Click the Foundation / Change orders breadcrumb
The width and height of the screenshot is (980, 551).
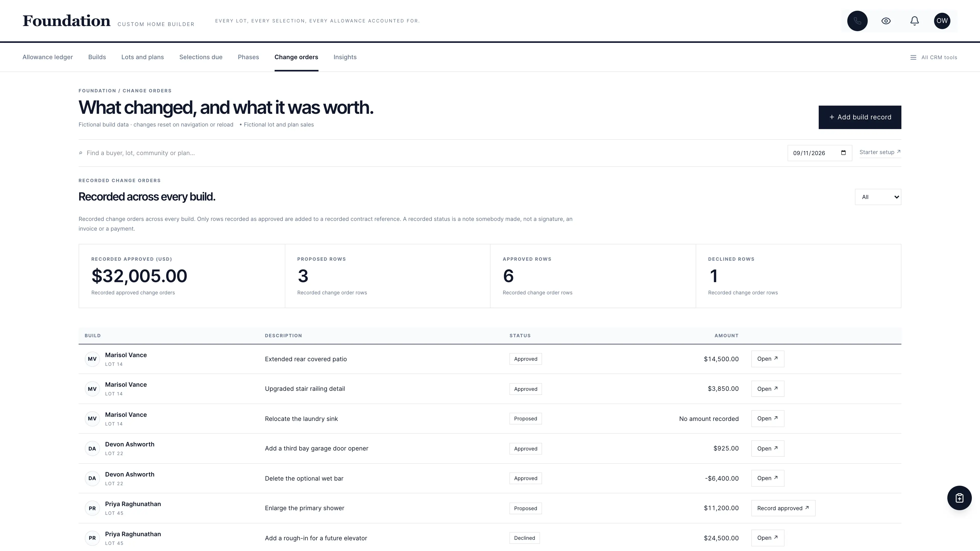[125, 91]
